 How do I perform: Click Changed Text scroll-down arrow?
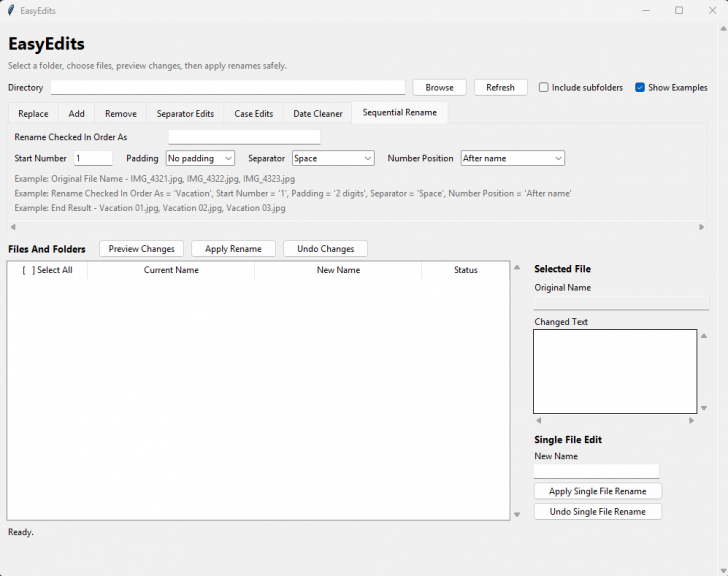pos(704,408)
